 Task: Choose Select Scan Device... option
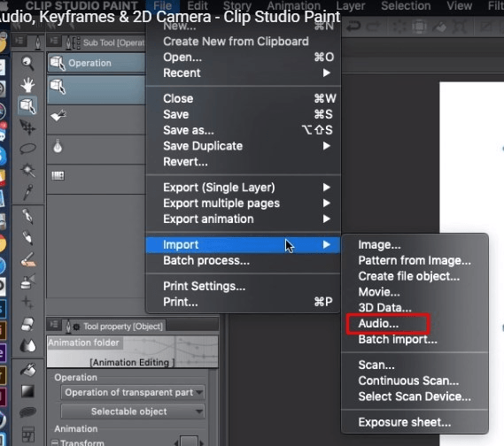(x=415, y=396)
